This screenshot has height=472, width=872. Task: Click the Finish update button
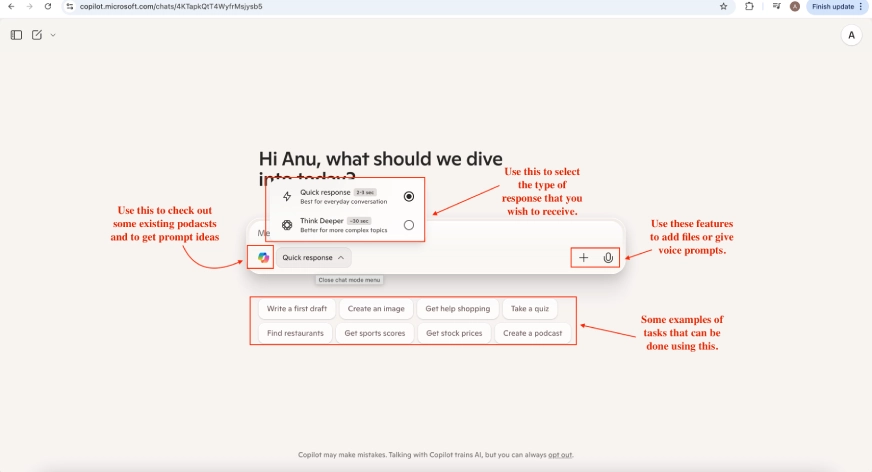point(833,7)
